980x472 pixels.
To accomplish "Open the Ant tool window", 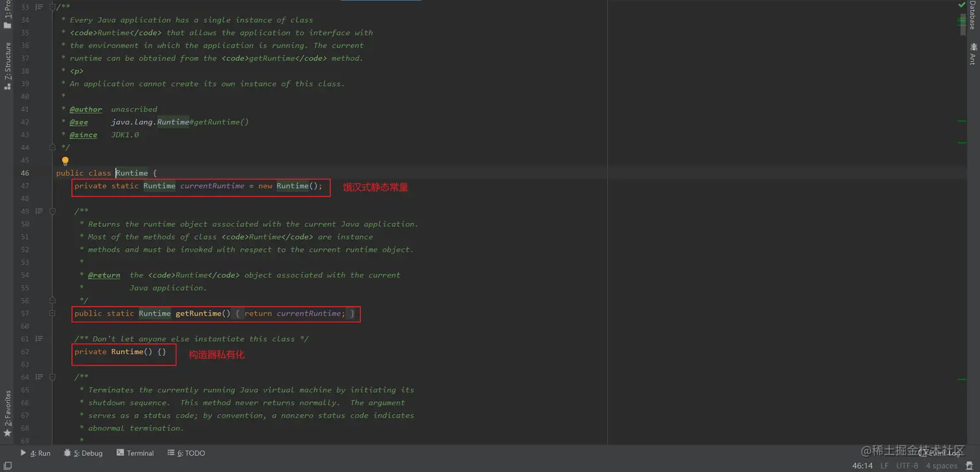I will 972,54.
